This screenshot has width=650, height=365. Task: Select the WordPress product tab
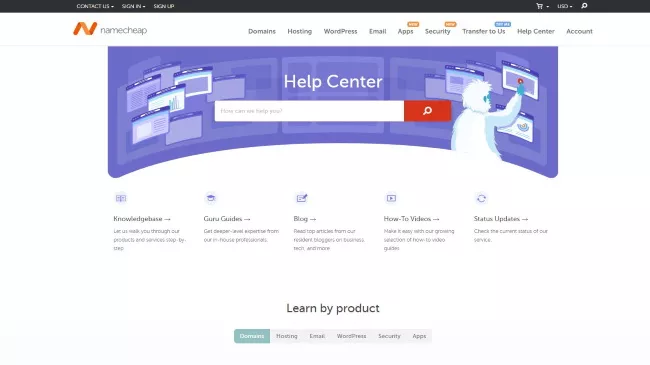pos(351,336)
